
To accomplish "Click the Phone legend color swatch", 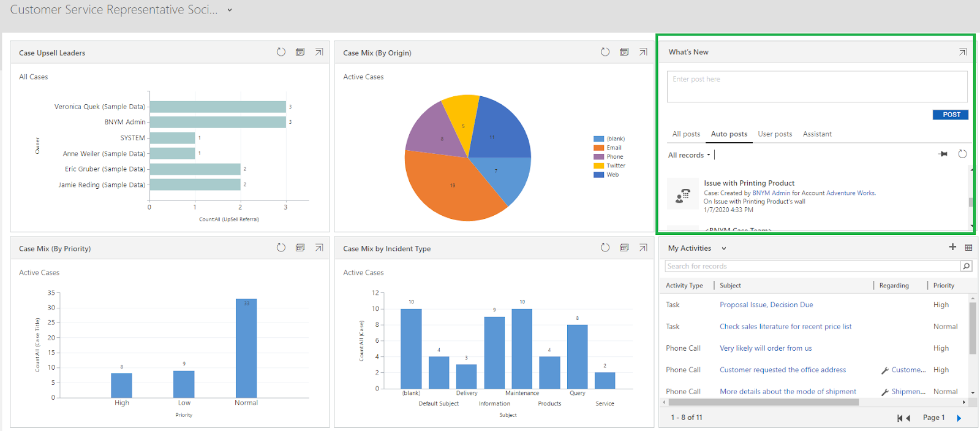I will [x=598, y=156].
